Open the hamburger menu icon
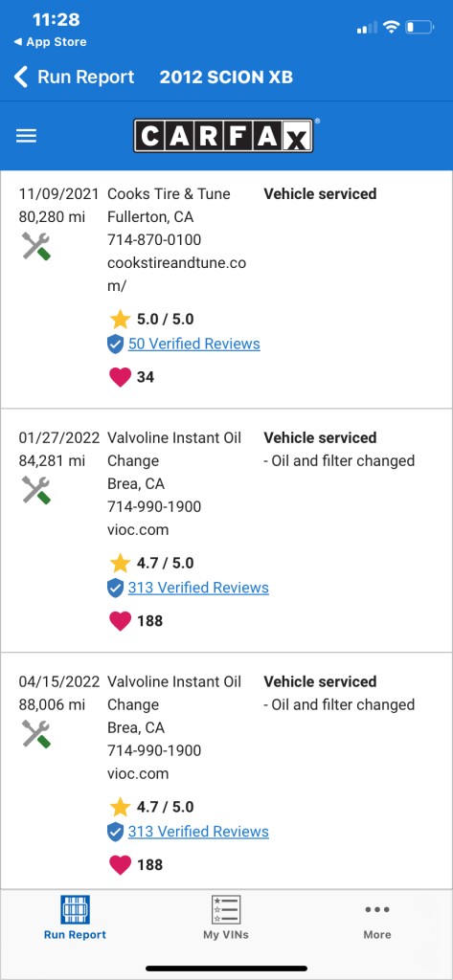 click(x=26, y=136)
